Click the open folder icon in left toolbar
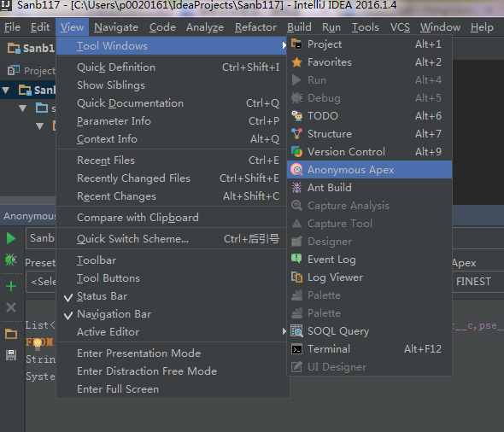 tap(11, 334)
